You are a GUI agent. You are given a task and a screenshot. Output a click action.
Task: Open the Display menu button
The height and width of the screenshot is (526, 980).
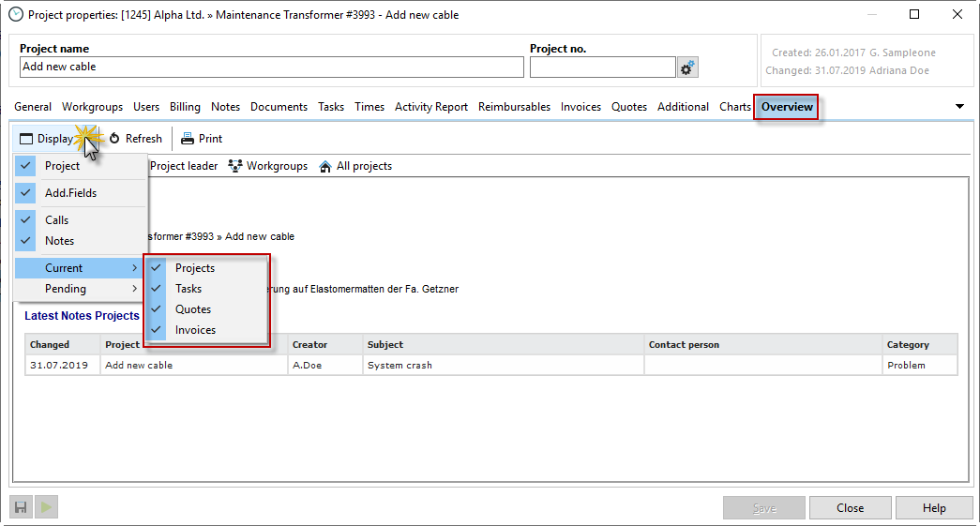47,139
